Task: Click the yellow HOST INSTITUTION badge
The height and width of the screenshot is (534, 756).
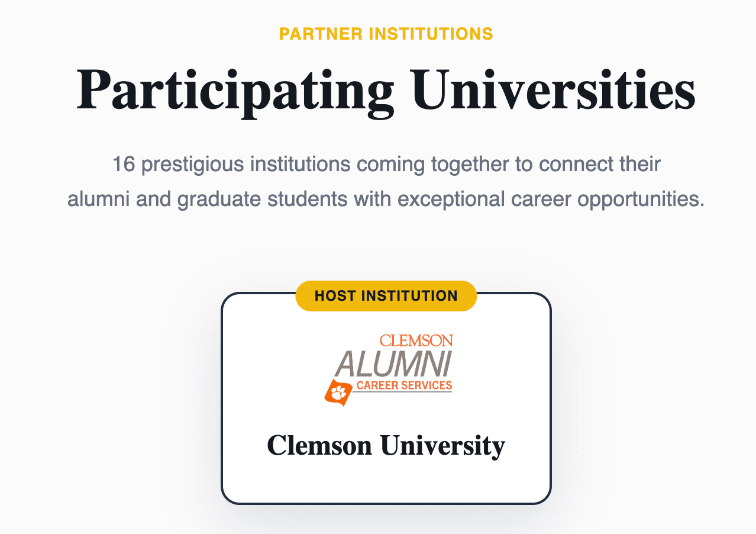Action: [386, 295]
